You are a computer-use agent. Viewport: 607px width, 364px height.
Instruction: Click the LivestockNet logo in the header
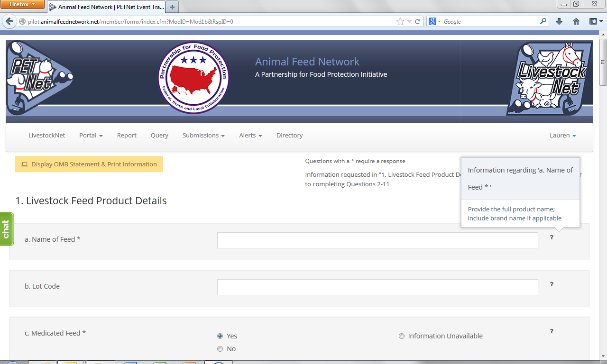(x=549, y=78)
